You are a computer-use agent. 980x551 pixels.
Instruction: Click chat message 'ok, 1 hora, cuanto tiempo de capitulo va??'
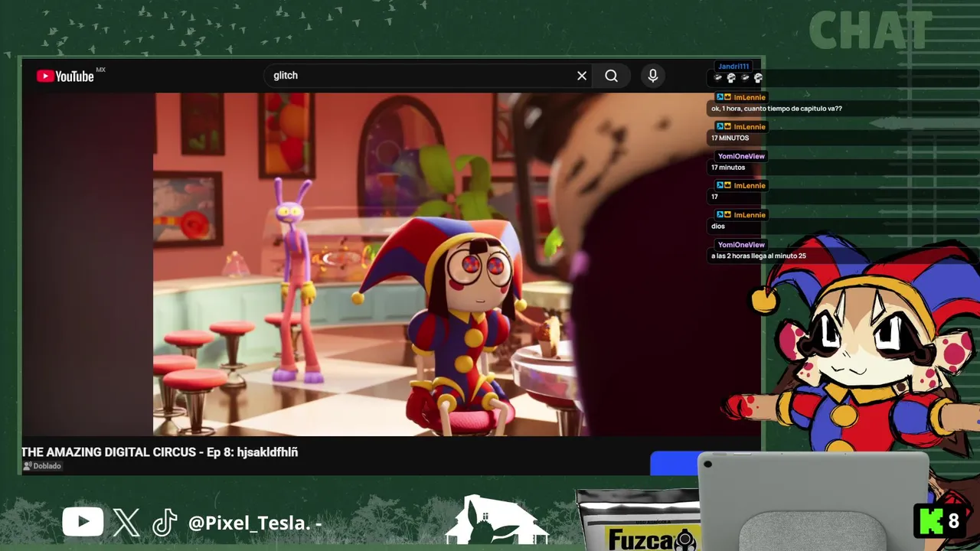tap(776, 109)
